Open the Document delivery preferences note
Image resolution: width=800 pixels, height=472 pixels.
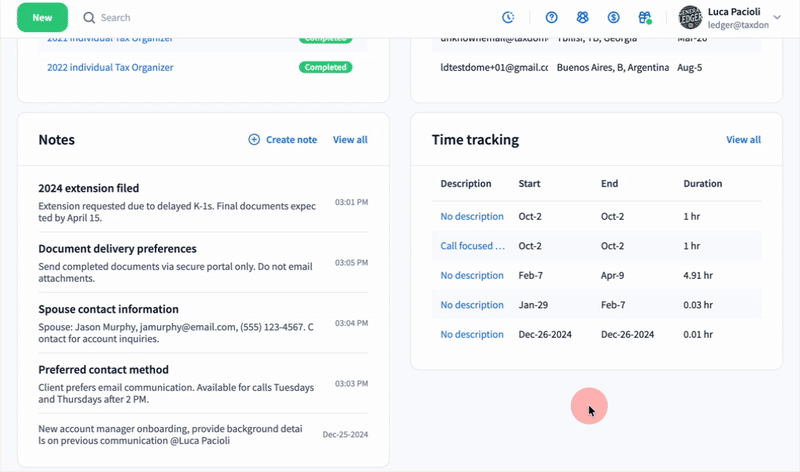pos(117,249)
